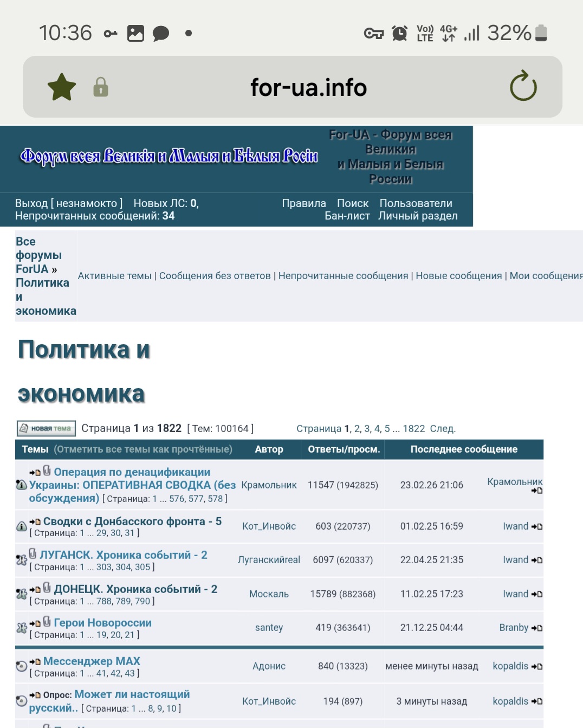
Task: Click the "новая тема" new topic icon
Action: pyautogui.click(x=46, y=428)
